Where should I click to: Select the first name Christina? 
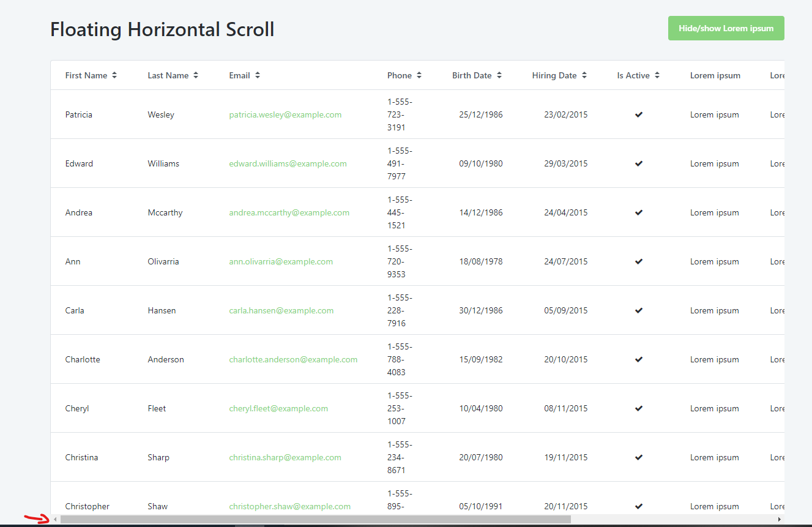coord(81,457)
